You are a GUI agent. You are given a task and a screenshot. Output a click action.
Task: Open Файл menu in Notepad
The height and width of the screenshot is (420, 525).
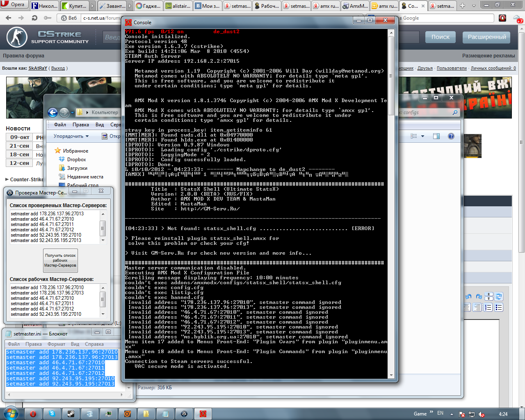pos(14,344)
